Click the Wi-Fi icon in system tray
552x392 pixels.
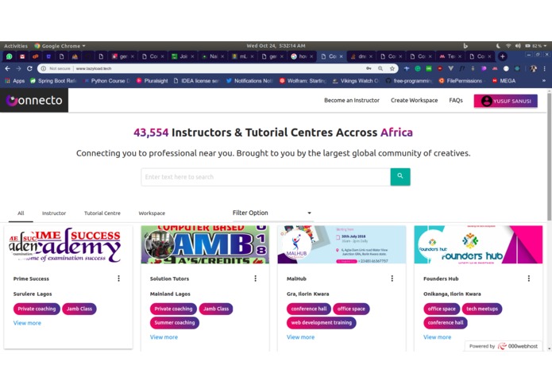tap(508, 46)
